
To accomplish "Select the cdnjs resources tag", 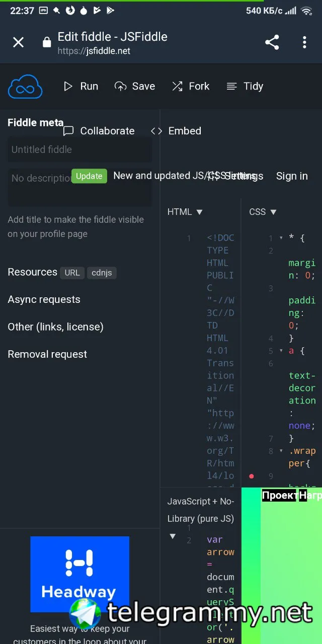I will [102, 273].
